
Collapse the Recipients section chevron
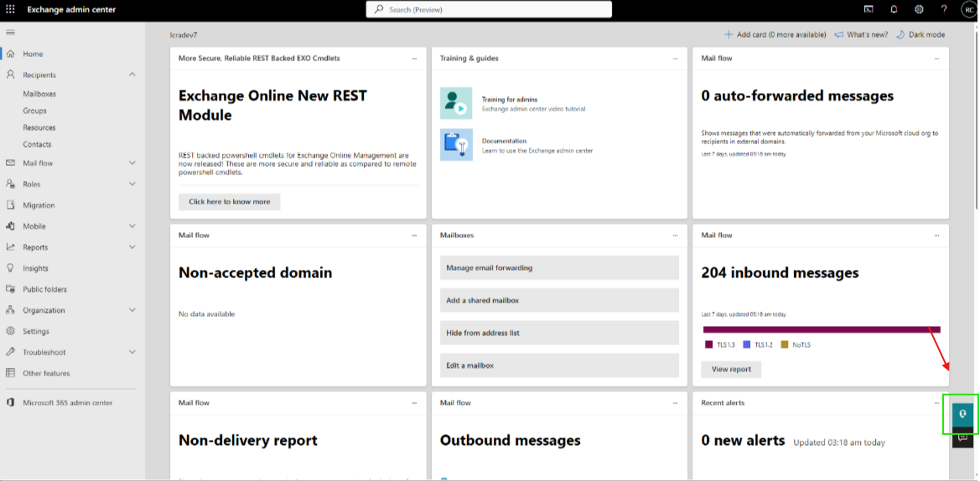tap(132, 75)
